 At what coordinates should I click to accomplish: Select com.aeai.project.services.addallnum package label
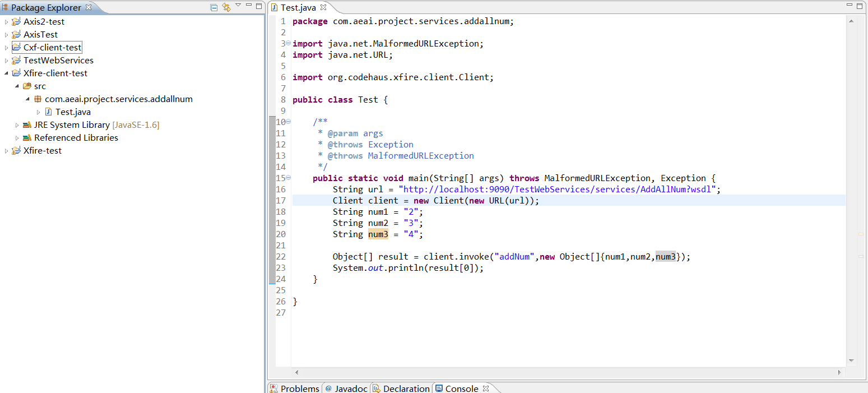119,99
